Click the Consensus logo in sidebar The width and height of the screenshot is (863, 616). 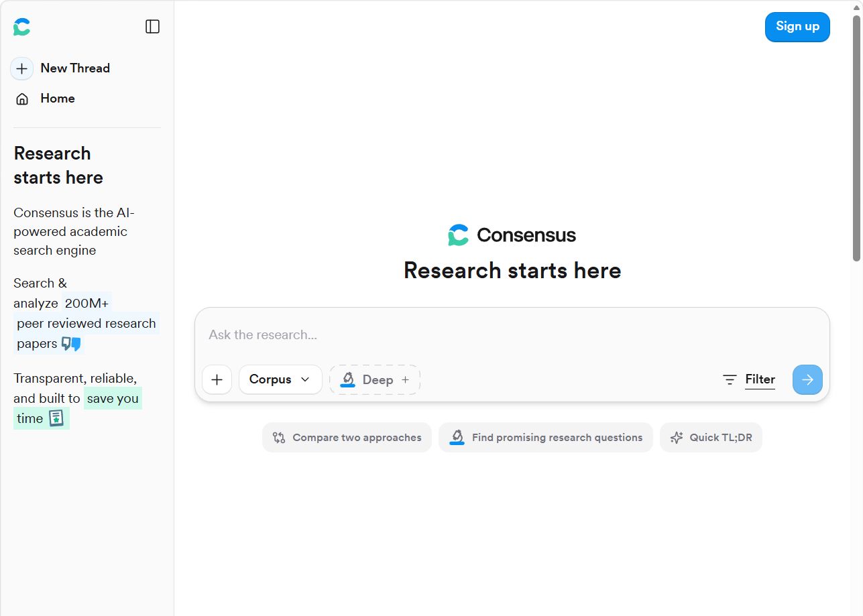pos(21,27)
